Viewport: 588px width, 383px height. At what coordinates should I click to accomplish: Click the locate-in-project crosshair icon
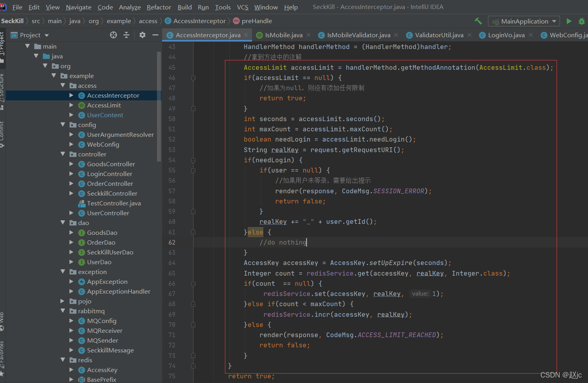(113, 35)
